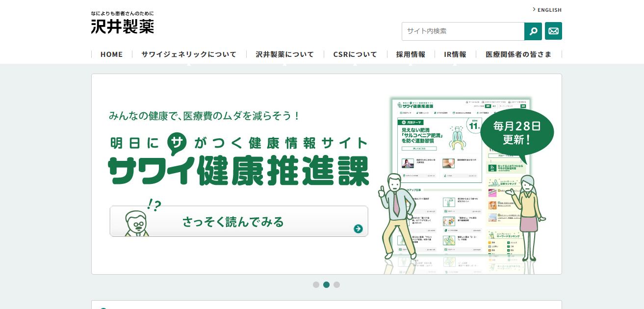Open HOME menu item

111,54
